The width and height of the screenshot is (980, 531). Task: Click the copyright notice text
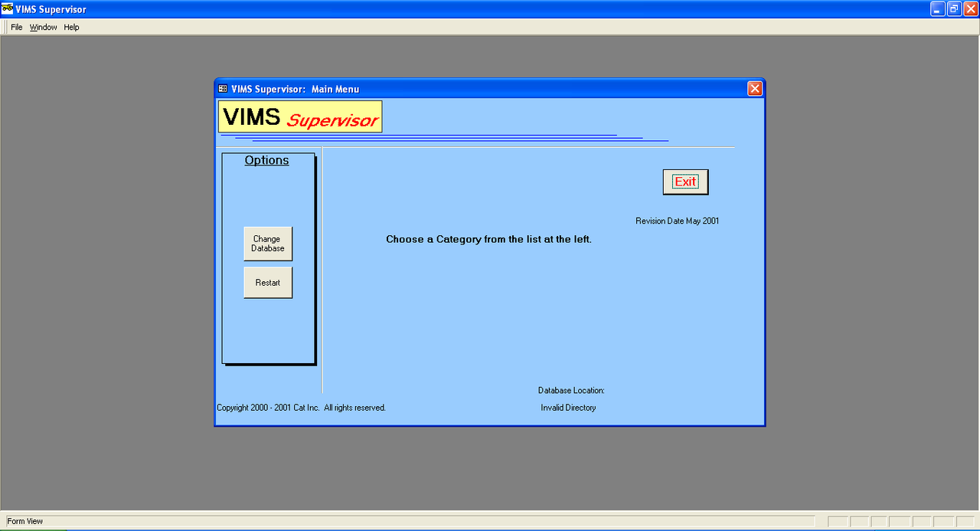click(301, 408)
